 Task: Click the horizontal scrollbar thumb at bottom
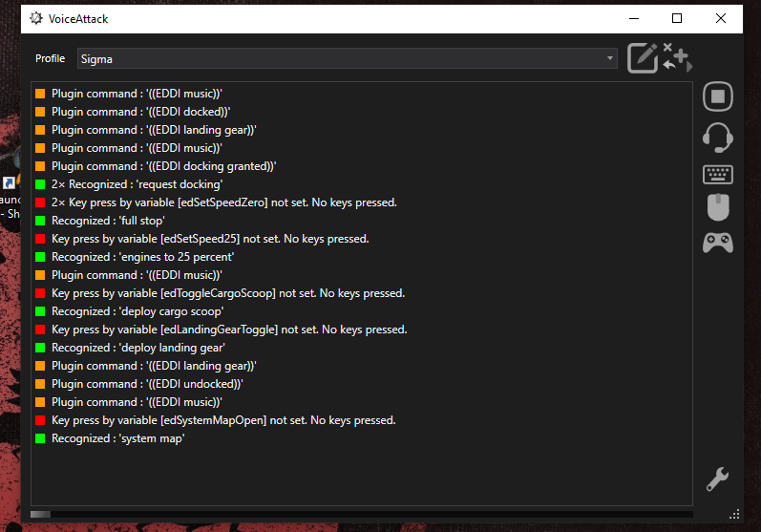tap(40, 514)
